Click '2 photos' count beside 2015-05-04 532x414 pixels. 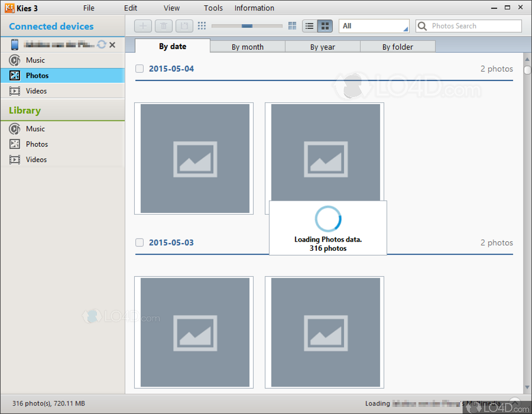[497, 69]
